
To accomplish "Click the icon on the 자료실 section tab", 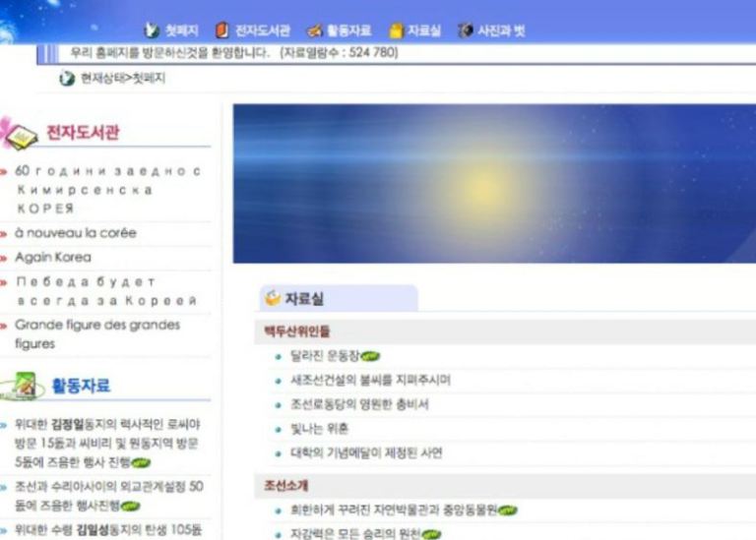I will [x=273, y=298].
